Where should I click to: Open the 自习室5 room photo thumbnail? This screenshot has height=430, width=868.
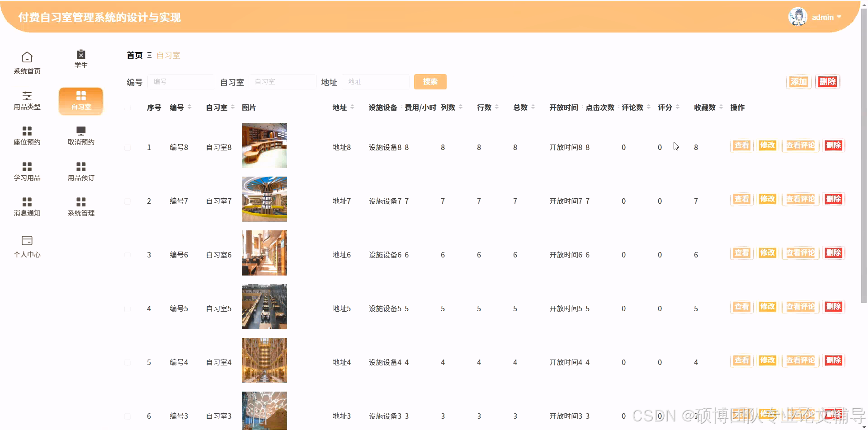point(264,307)
